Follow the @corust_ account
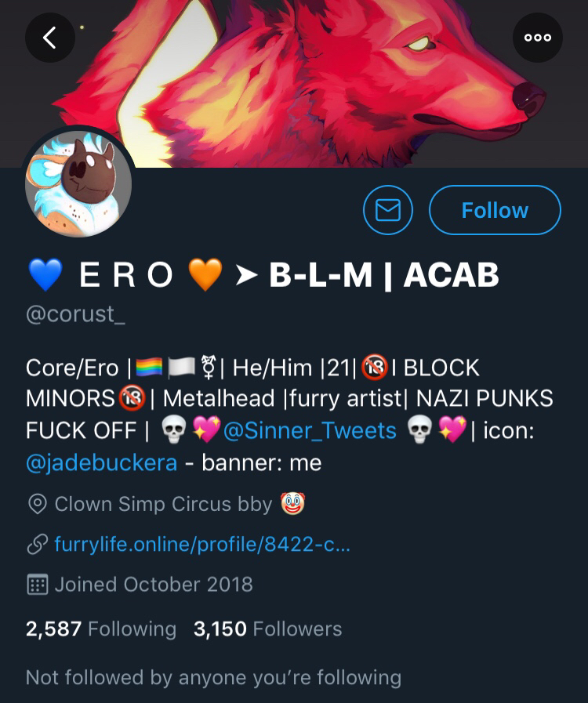 tap(495, 210)
